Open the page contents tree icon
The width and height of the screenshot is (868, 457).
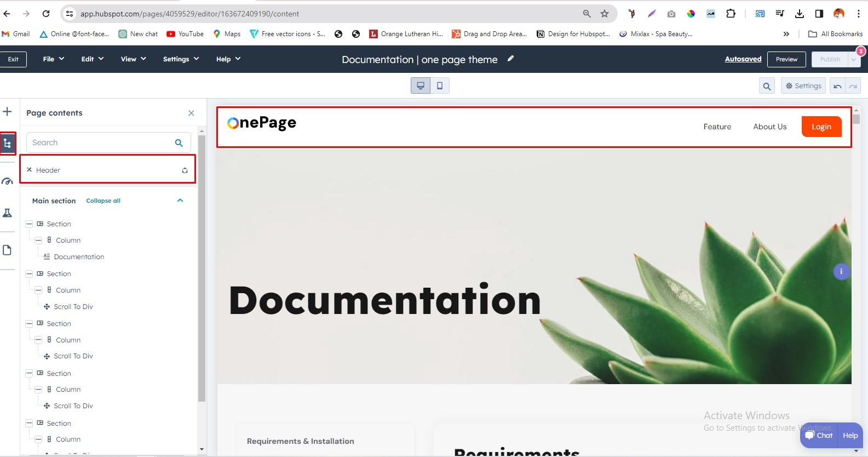click(8, 144)
